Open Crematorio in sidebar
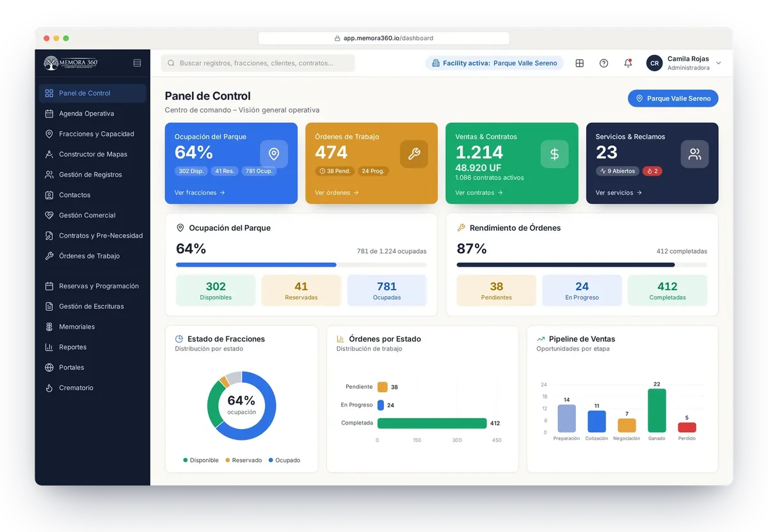 [x=92, y=388]
